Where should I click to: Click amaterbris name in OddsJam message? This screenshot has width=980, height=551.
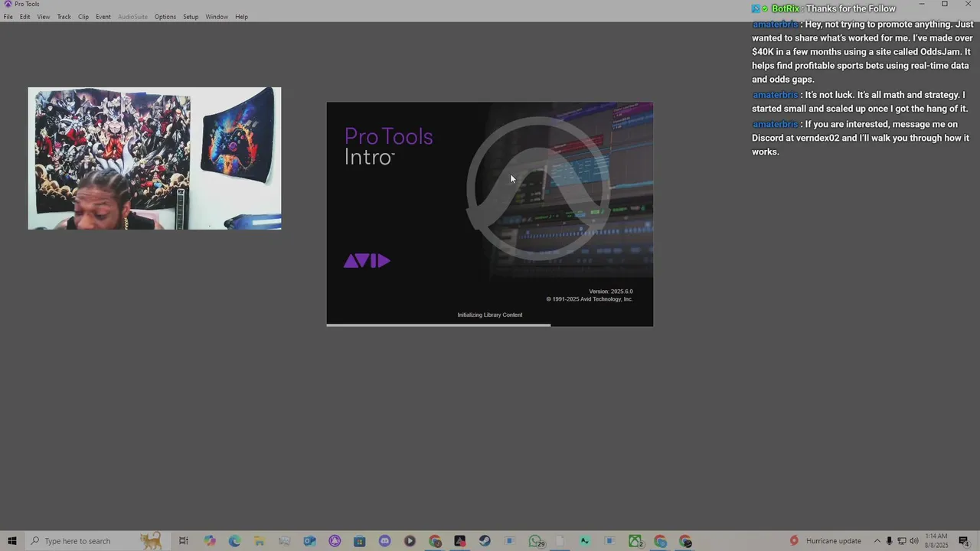point(775,24)
